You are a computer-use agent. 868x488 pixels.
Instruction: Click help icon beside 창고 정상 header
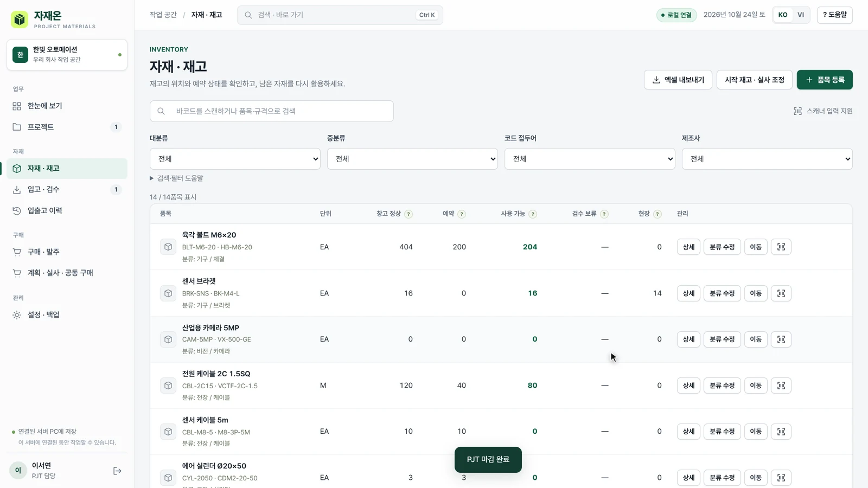click(409, 214)
